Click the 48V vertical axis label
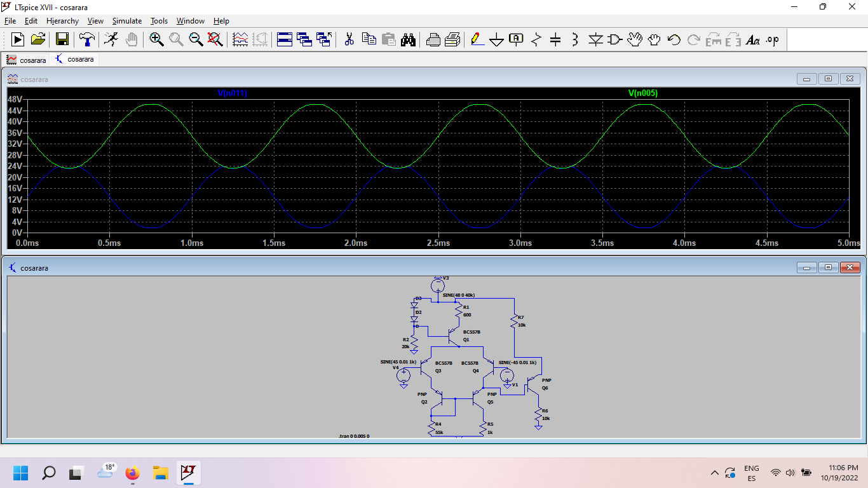The width and height of the screenshot is (868, 488). tap(14, 99)
